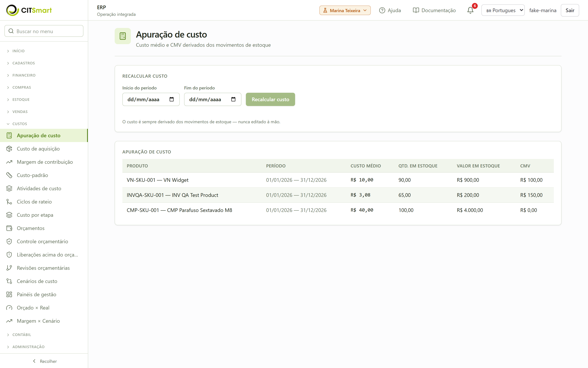This screenshot has height=368, width=588.
Task: Focus the Buscar no menu search field
Action: click(44, 31)
